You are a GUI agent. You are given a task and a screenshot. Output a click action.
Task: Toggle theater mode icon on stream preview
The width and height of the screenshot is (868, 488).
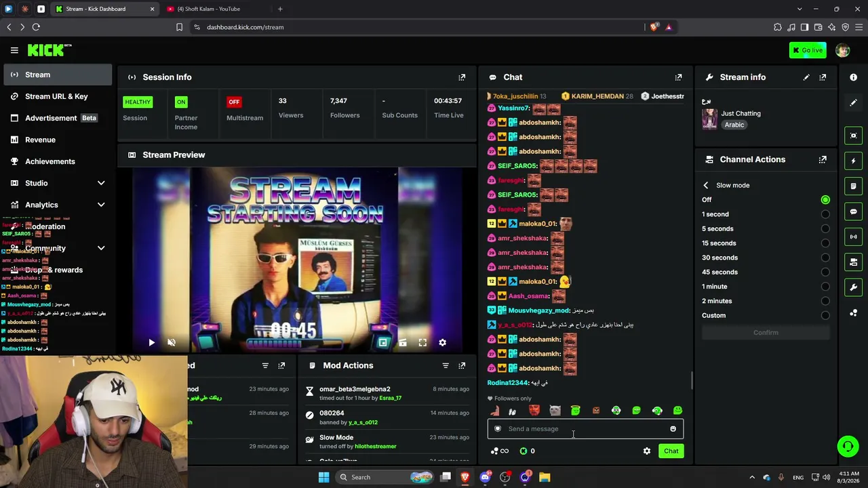click(x=403, y=343)
